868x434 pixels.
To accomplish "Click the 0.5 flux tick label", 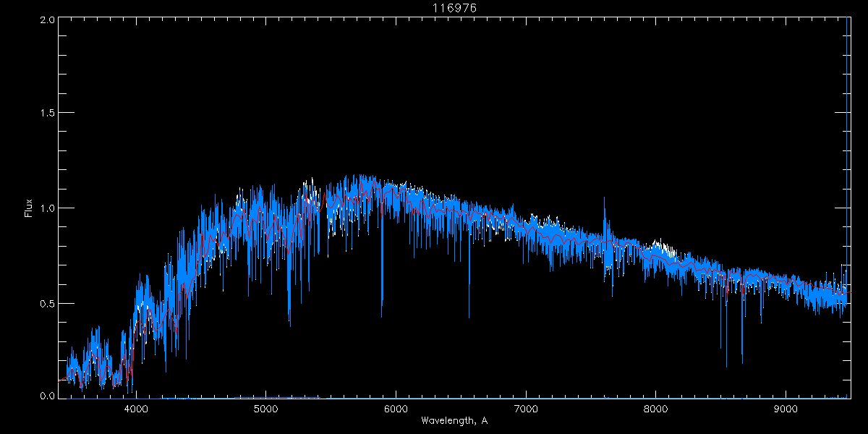I will (46, 303).
